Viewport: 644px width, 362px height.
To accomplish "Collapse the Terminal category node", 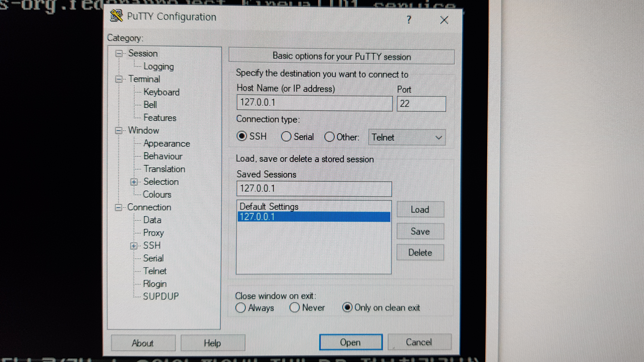I will (x=119, y=79).
